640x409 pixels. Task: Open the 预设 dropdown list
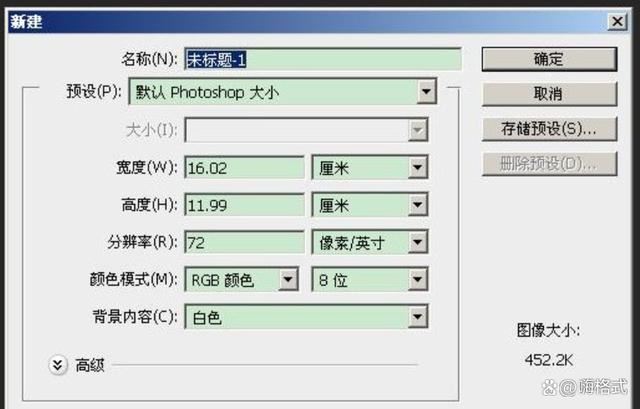coord(282,92)
